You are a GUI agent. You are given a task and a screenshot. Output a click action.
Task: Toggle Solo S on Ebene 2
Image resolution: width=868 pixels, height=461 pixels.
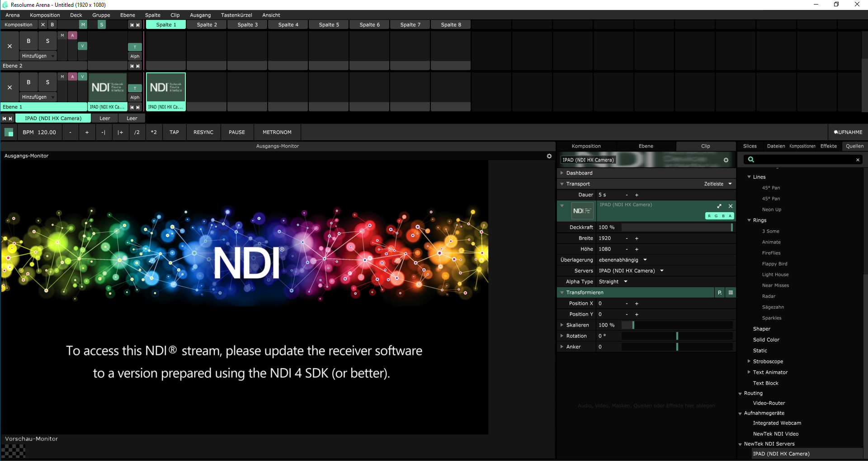point(47,41)
